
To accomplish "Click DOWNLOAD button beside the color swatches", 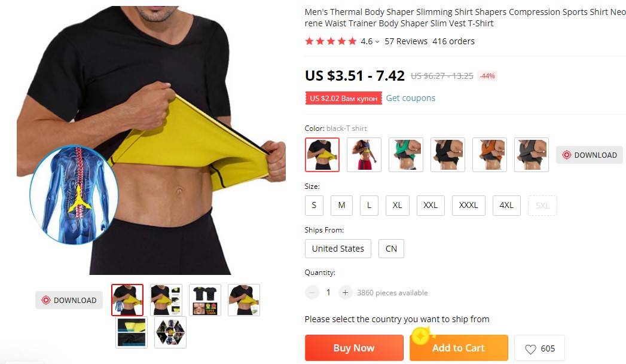I will [x=590, y=155].
